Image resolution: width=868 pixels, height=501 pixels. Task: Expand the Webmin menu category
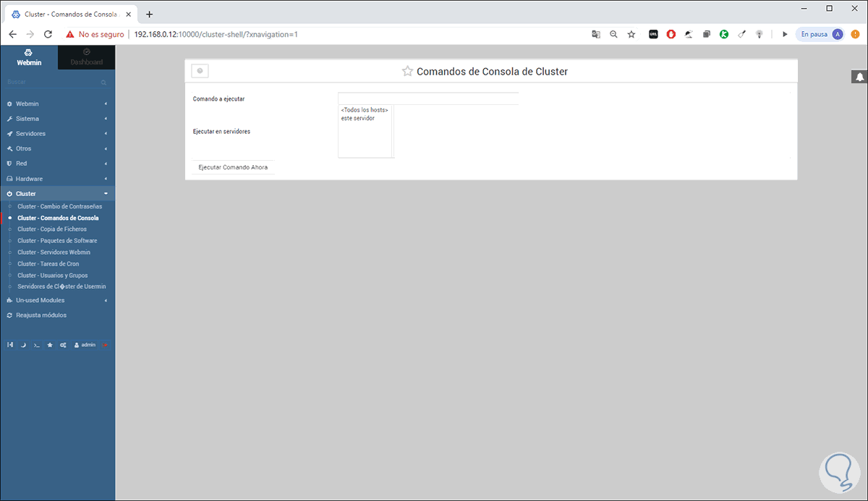pos(57,104)
